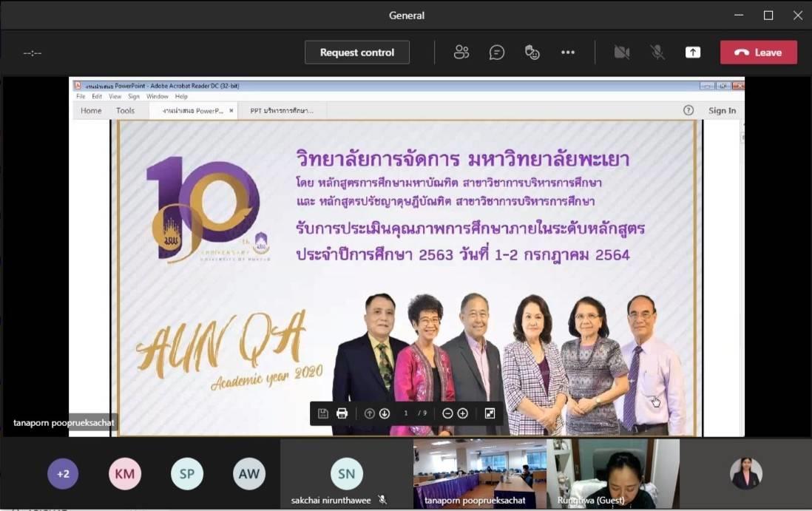Open the reactions and raise hand menu

532,53
